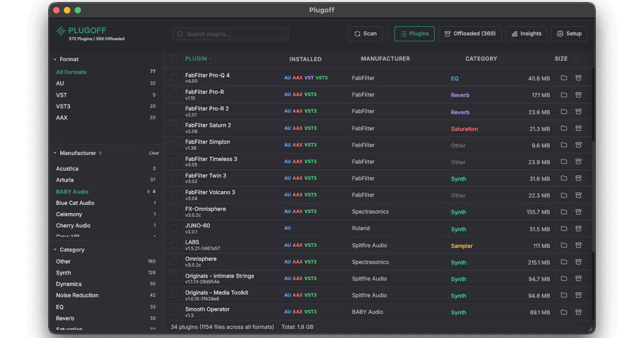The image size is (644, 338).
Task: Click the folder icon for FabFilter Twin 3
Action: [x=563, y=179]
